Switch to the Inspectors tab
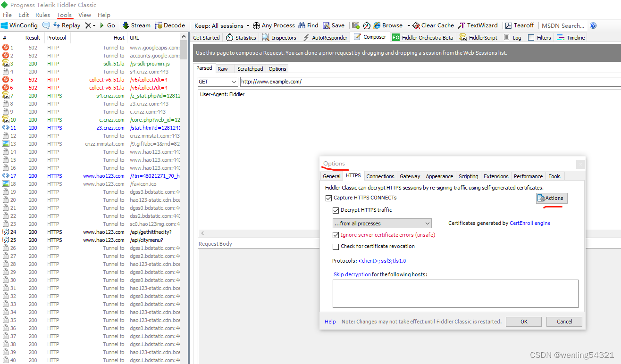Image resolution: width=621 pixels, height=364 pixels. (279, 38)
